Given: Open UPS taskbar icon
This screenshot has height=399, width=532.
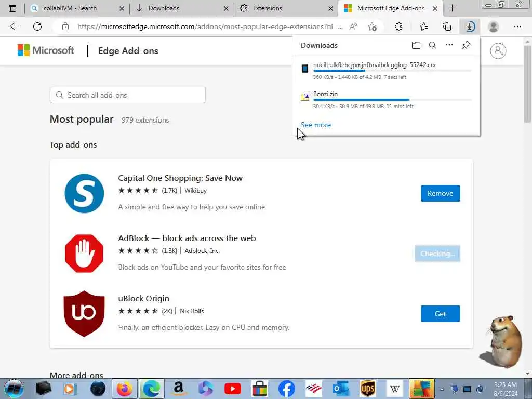Looking at the screenshot, I should (x=368, y=389).
